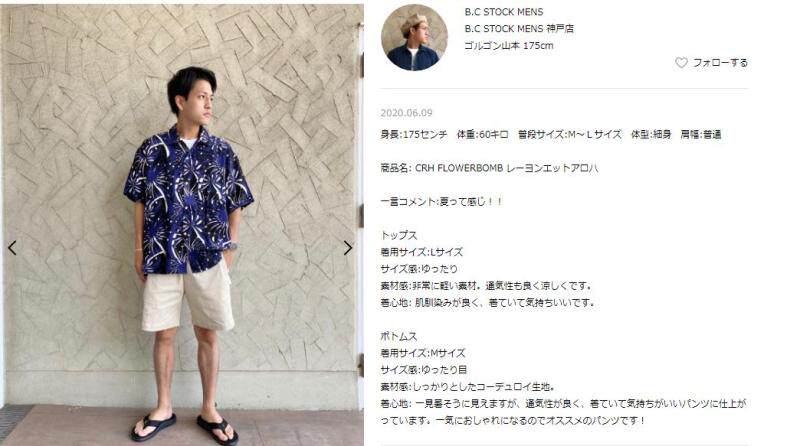Open the staff's round profile avatar
The height and width of the screenshot is (446, 800).
coord(414,37)
